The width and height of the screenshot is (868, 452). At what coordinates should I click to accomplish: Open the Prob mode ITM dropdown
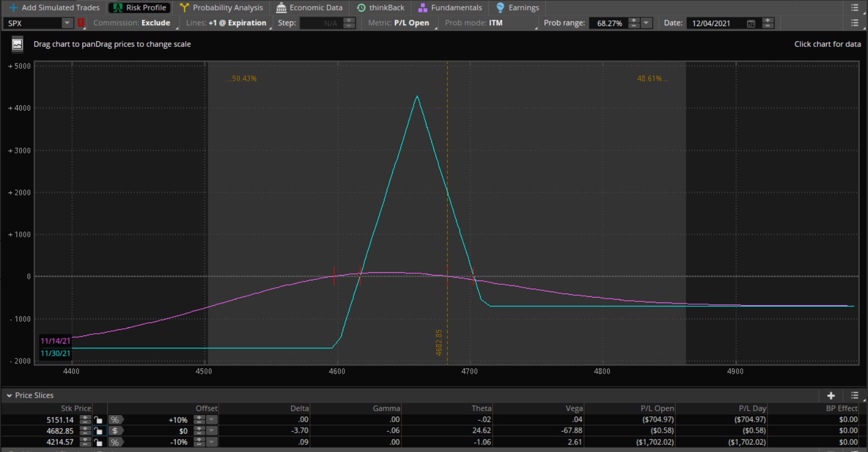point(491,23)
